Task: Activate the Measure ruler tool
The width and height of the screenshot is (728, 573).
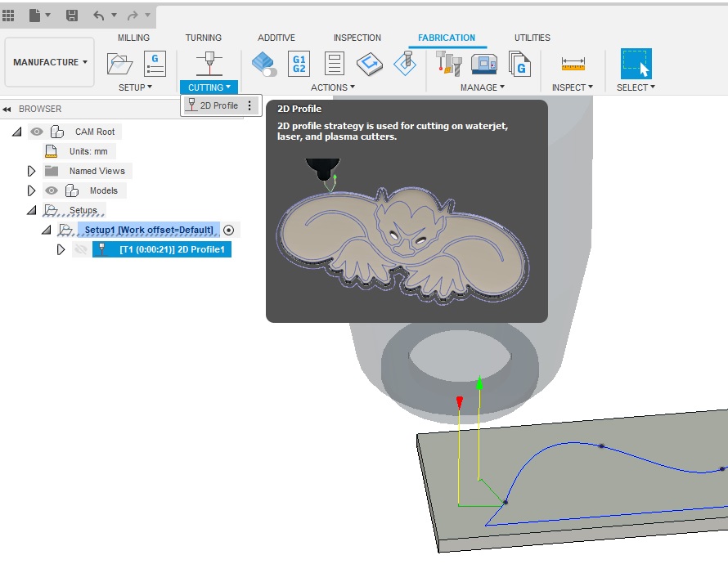Action: click(573, 64)
